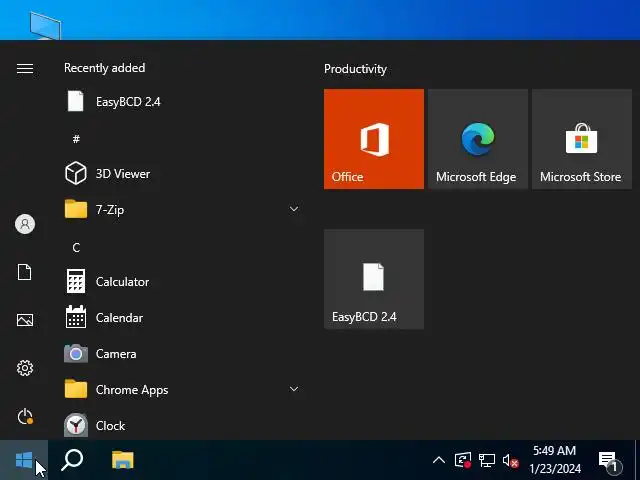Click the Productivity group heading
Image resolution: width=640 pixels, height=480 pixels.
(355, 69)
